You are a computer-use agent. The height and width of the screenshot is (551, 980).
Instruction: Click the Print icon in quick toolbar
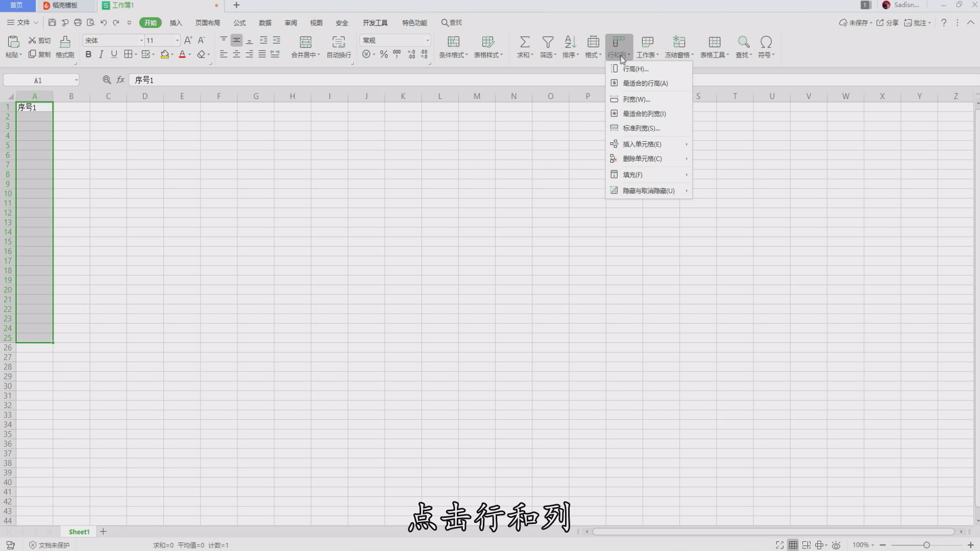pos(78,22)
